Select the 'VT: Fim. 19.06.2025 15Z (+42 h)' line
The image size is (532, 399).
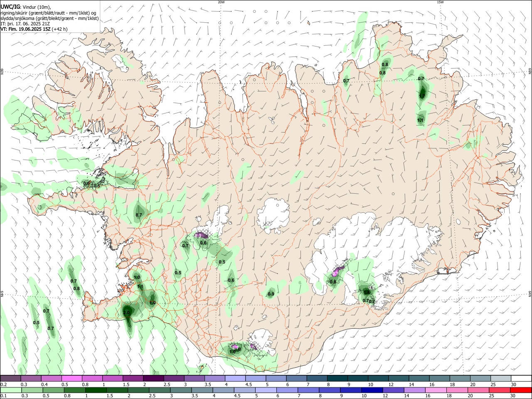tap(34, 29)
